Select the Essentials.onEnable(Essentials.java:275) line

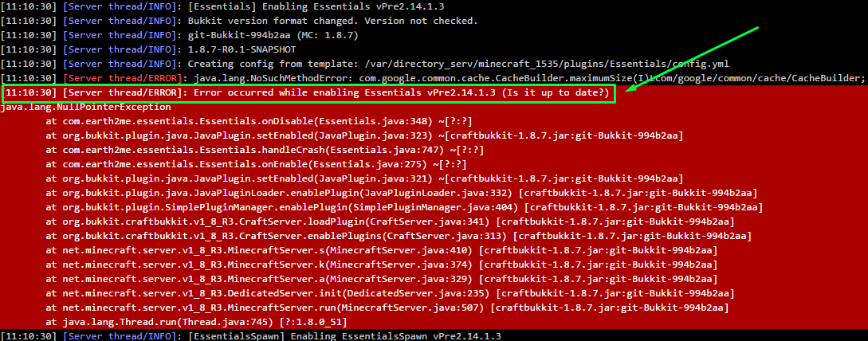tap(256, 164)
